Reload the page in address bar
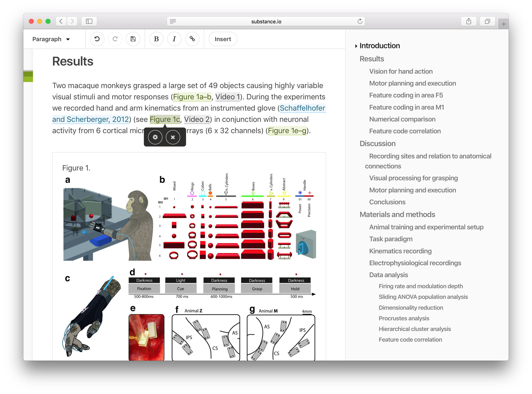Image resolution: width=532 pixels, height=394 pixels. (x=360, y=21)
